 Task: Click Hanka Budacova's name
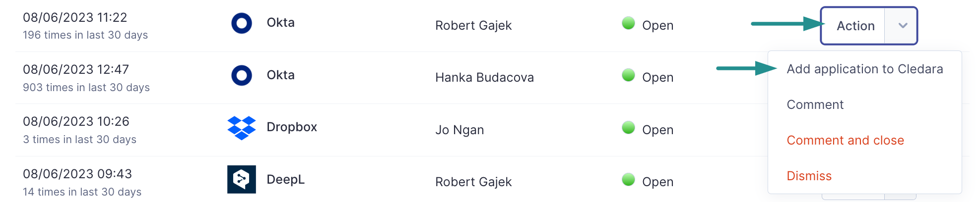coord(485,77)
